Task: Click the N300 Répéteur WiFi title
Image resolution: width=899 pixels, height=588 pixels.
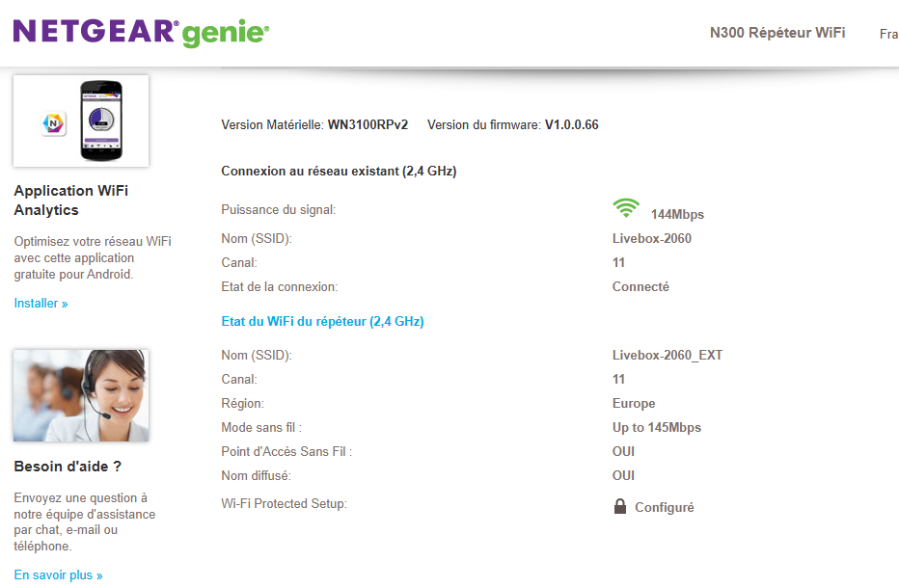Action: 777,33
